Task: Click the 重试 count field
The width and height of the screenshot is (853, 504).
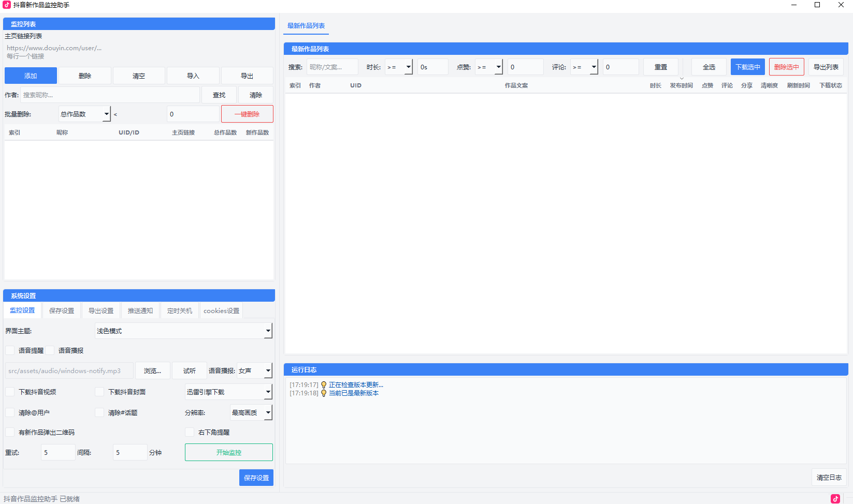Action: [x=58, y=452]
